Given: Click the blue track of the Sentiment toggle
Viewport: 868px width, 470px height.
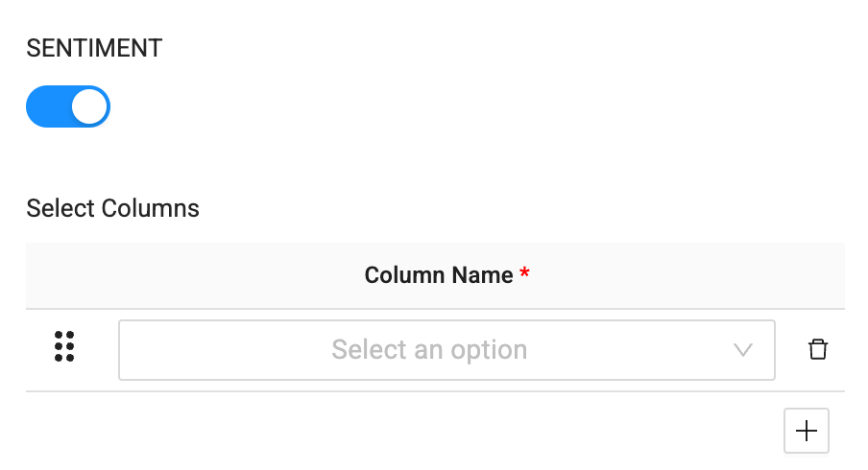Looking at the screenshot, I should pyautogui.click(x=48, y=106).
